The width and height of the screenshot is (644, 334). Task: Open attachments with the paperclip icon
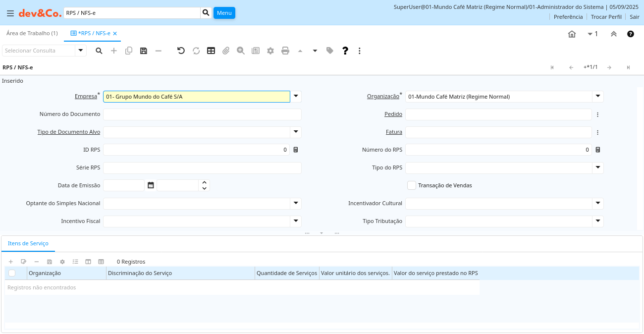(x=226, y=51)
